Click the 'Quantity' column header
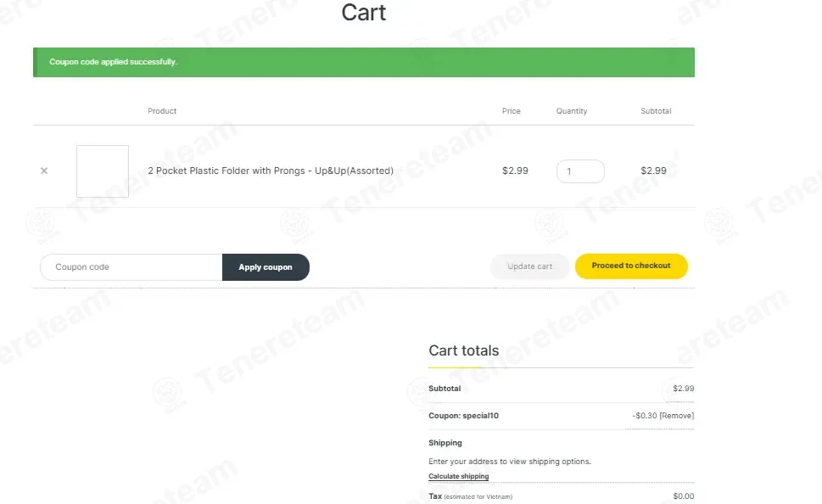Image resolution: width=822 pixels, height=504 pixels. click(x=572, y=111)
